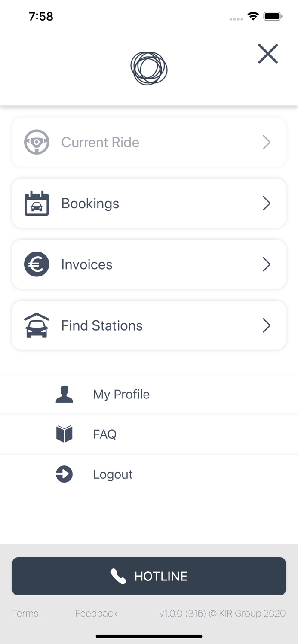This screenshot has height=644, width=298.
Task: Select the FAQ menu entry
Action: click(105, 434)
